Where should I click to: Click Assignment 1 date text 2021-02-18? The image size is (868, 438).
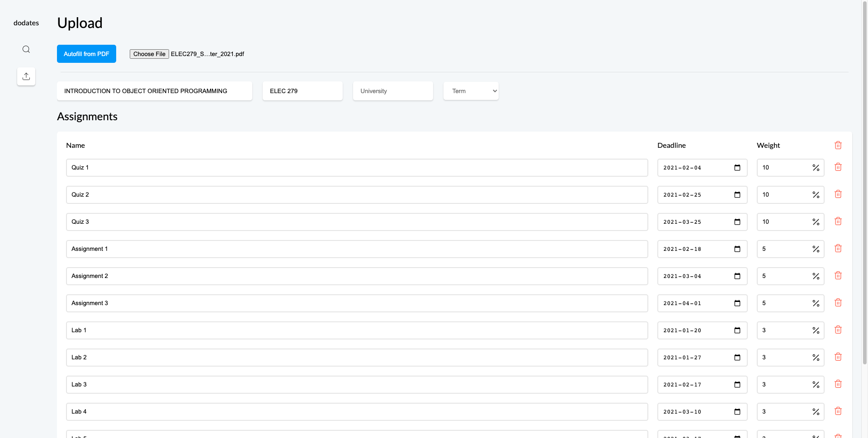[682, 249]
